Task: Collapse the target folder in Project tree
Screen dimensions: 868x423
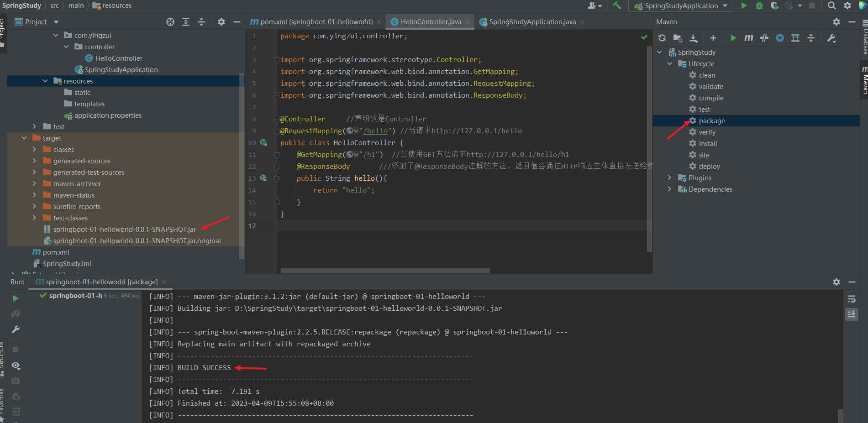Action: (x=24, y=138)
